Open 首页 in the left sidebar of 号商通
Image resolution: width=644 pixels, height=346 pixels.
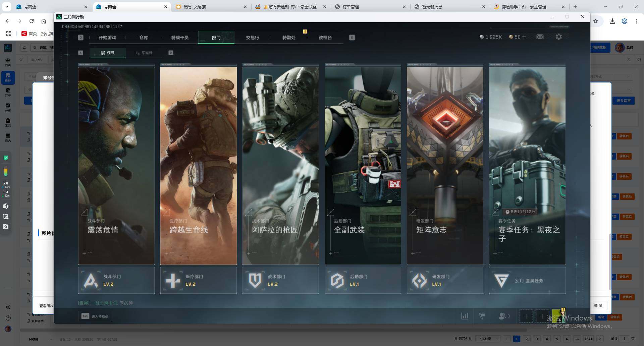pyautogui.click(x=8, y=62)
